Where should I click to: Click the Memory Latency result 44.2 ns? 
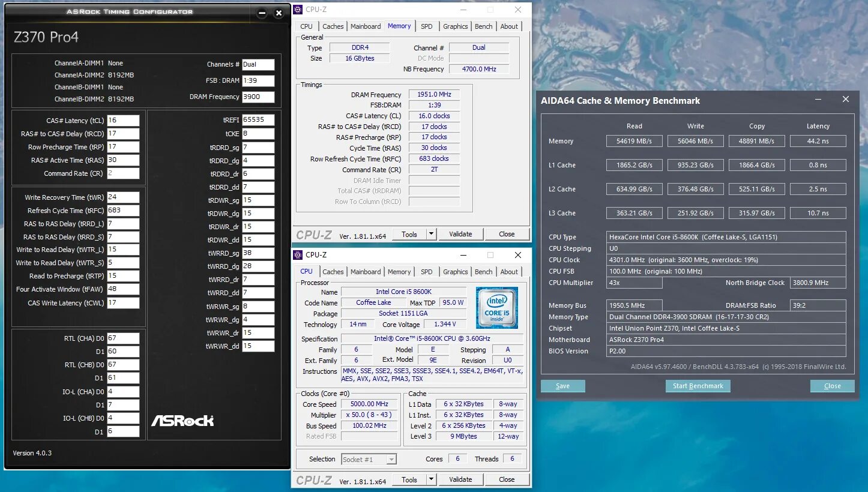818,141
